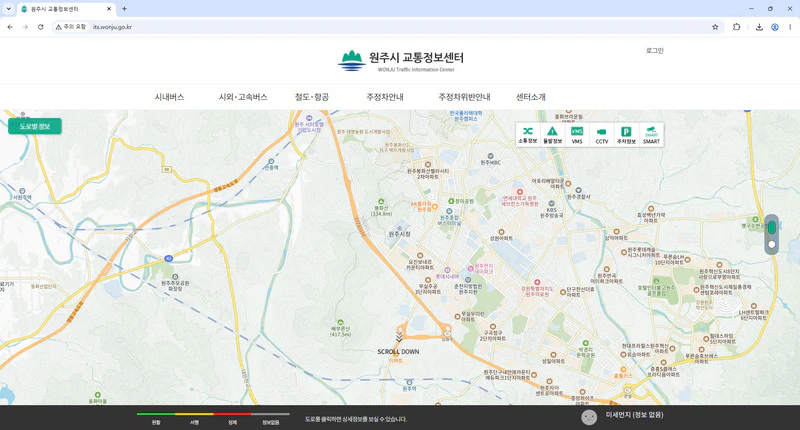Show 돌발정보 incident warning layer
Screen dimensions: 800x430
click(552, 135)
